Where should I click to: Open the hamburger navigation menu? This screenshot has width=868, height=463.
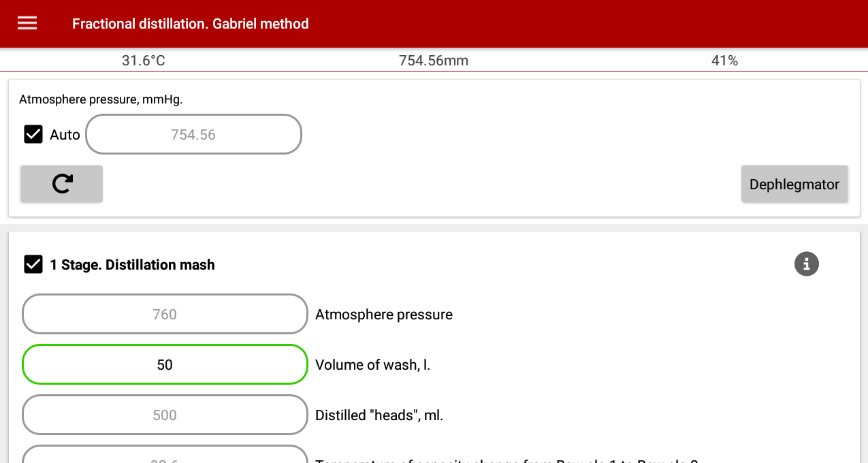click(27, 23)
